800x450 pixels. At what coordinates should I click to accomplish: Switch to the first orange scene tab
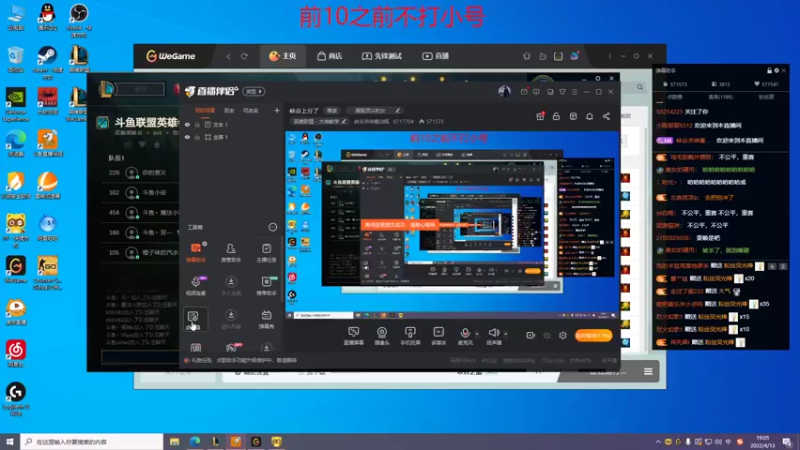(205, 110)
